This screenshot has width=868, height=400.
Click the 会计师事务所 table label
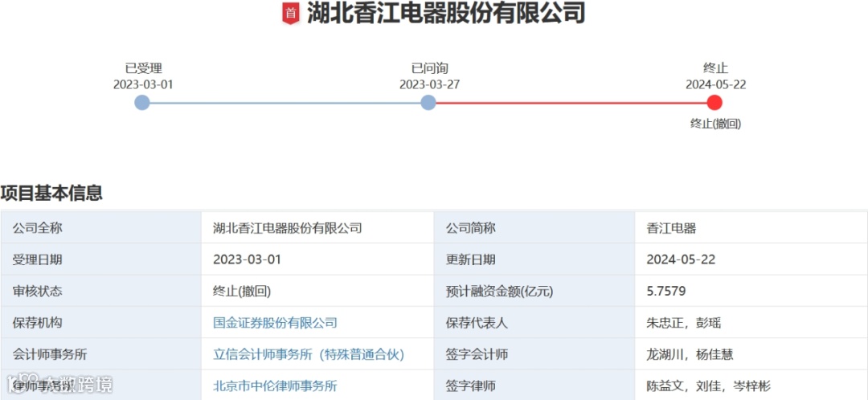(x=49, y=355)
